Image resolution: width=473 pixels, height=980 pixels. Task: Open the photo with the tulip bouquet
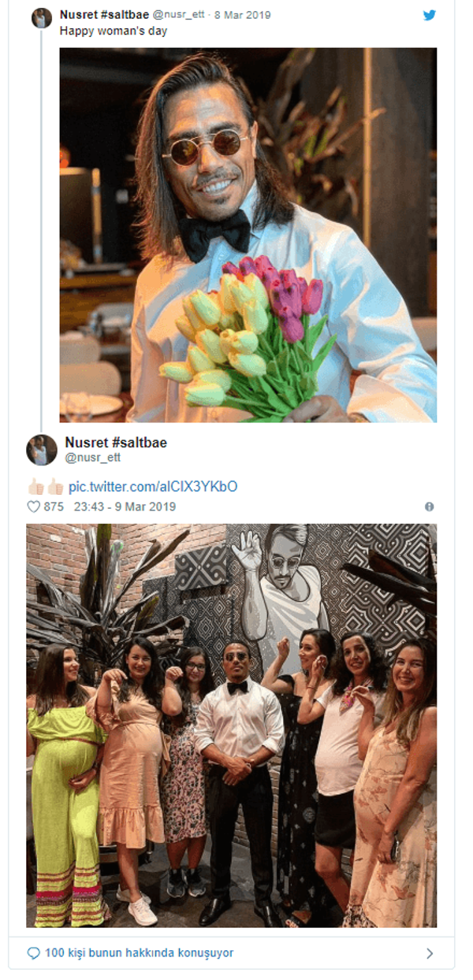point(248,235)
